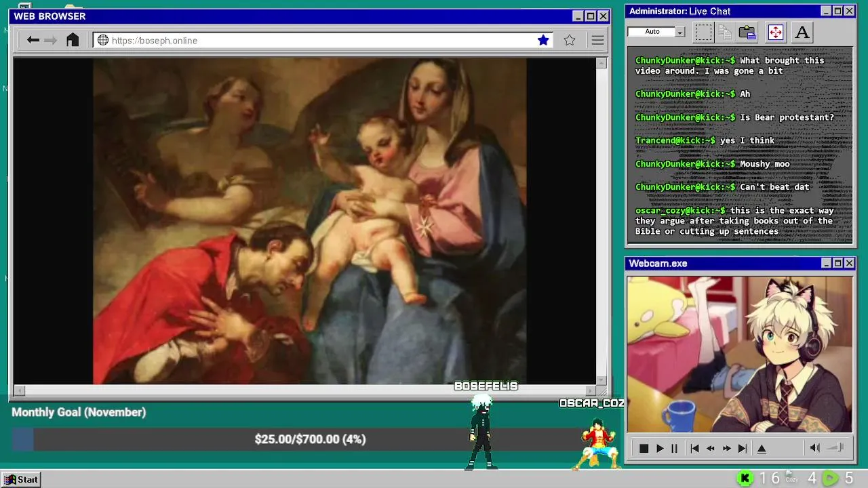
Task: Close the Live Chat window
Action: point(849,11)
